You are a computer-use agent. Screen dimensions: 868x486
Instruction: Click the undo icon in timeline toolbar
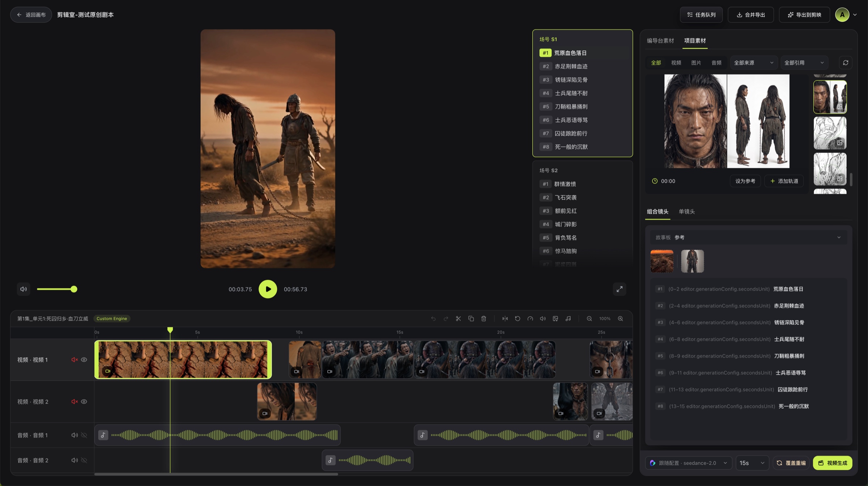coord(433,319)
